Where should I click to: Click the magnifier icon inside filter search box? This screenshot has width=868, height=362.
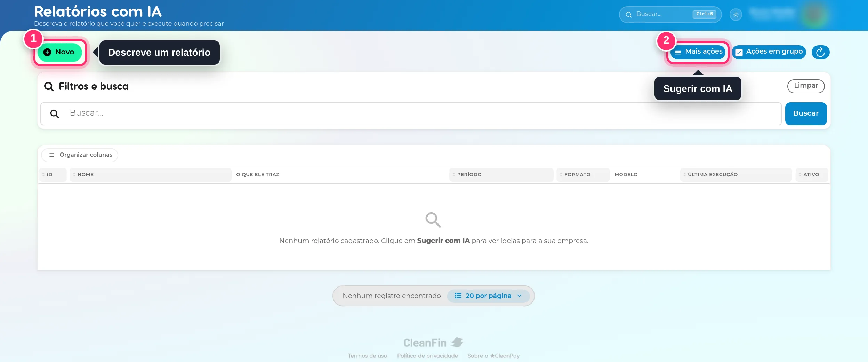coord(55,114)
